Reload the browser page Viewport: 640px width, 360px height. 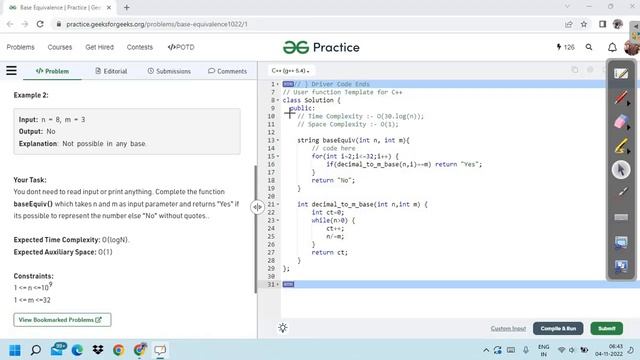tap(40, 24)
